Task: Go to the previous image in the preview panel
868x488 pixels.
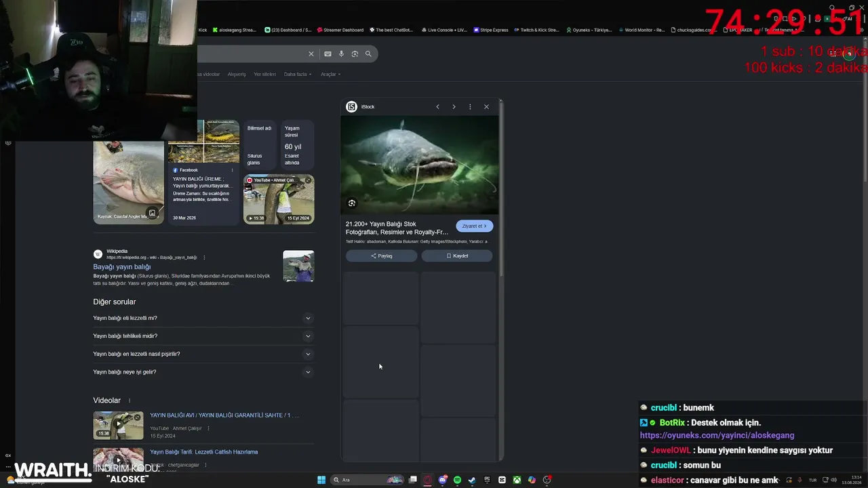Action: pyautogui.click(x=437, y=106)
